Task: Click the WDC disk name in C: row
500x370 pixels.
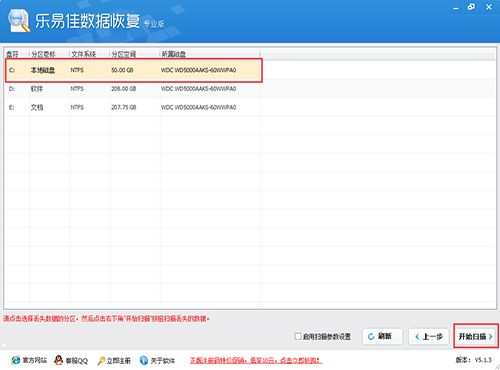Action: pyautogui.click(x=198, y=70)
